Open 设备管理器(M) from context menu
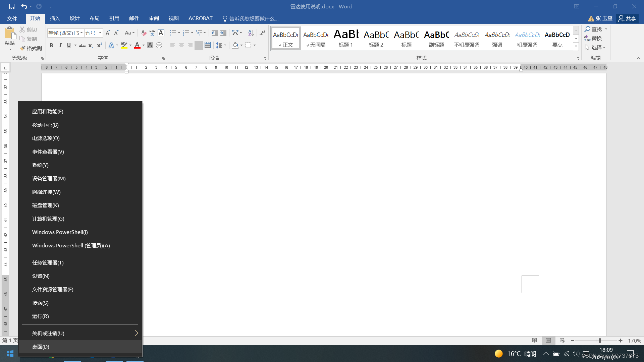This screenshot has height=362, width=644. [x=49, y=179]
